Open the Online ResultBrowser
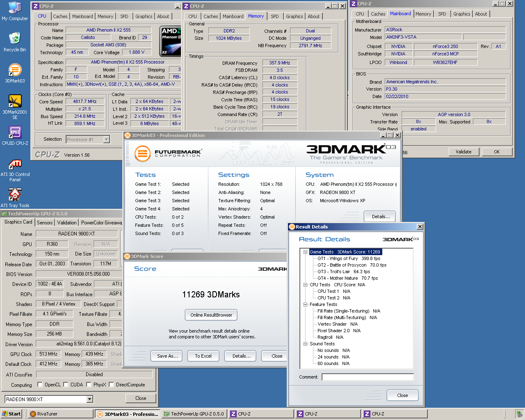The image size is (525, 420). point(211,315)
